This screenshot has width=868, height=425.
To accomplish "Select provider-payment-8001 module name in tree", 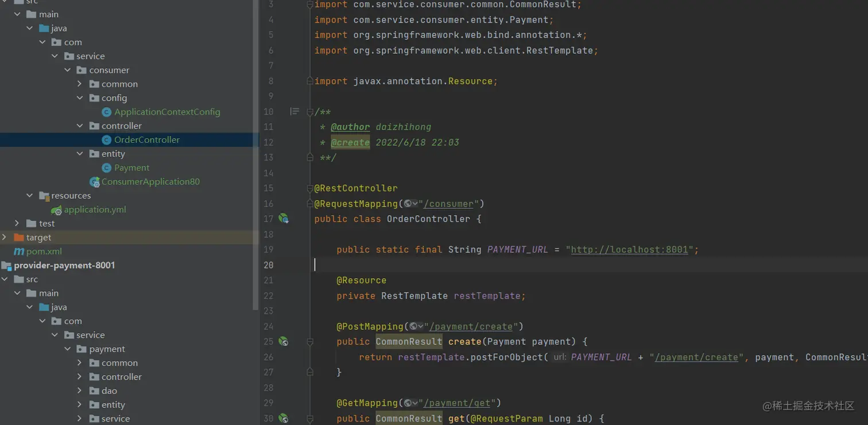I will click(x=64, y=266).
